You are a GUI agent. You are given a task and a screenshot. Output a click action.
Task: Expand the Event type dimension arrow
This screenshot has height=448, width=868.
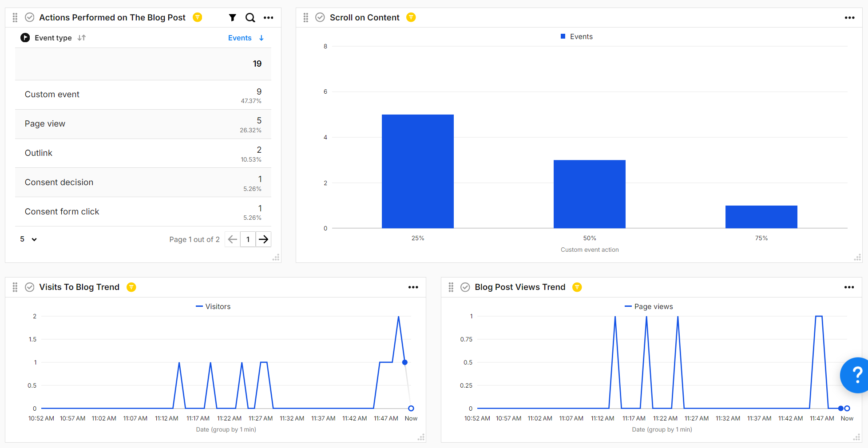[x=25, y=38]
